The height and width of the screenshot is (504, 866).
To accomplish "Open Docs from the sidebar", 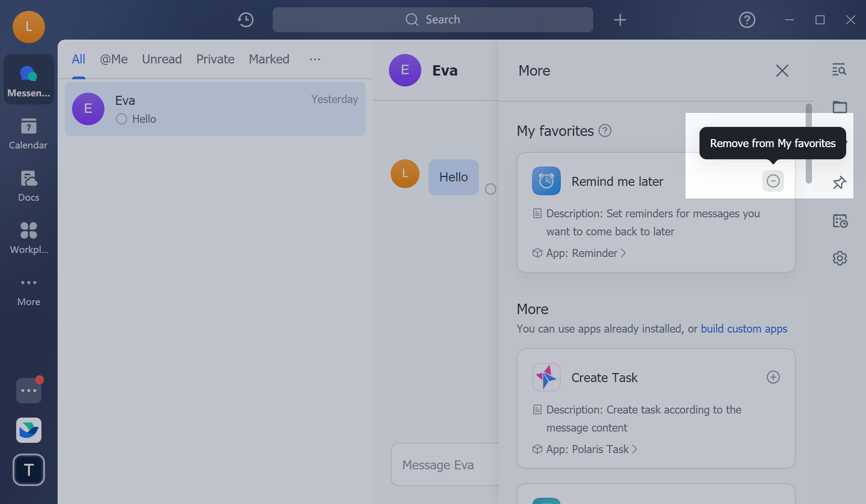I will (x=29, y=185).
